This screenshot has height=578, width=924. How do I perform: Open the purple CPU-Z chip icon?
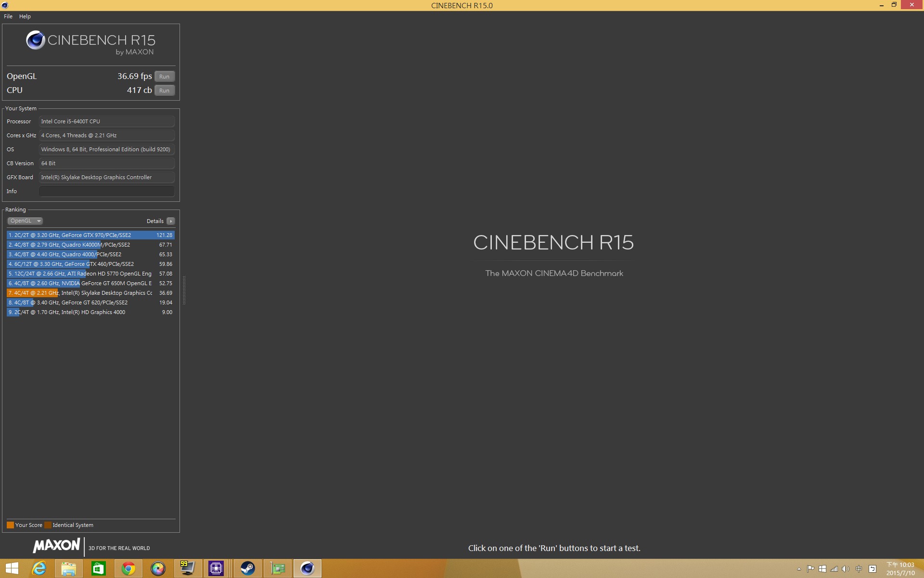point(216,569)
